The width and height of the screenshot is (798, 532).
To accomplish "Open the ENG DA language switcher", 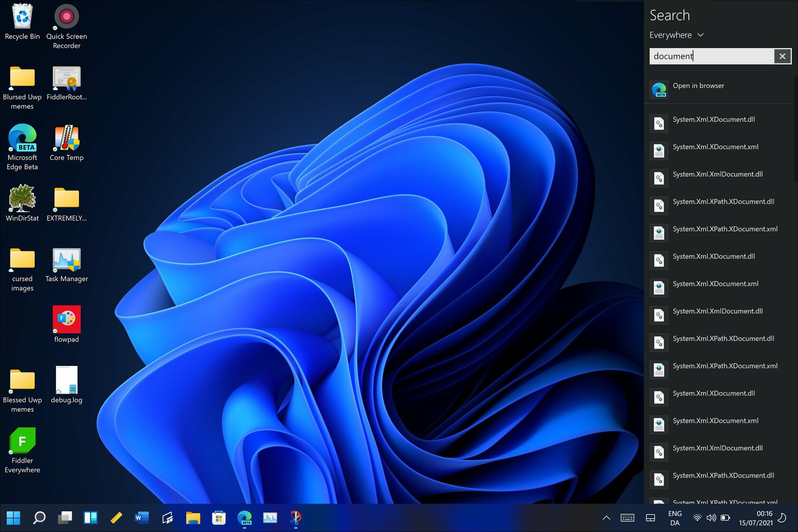I will click(674, 518).
